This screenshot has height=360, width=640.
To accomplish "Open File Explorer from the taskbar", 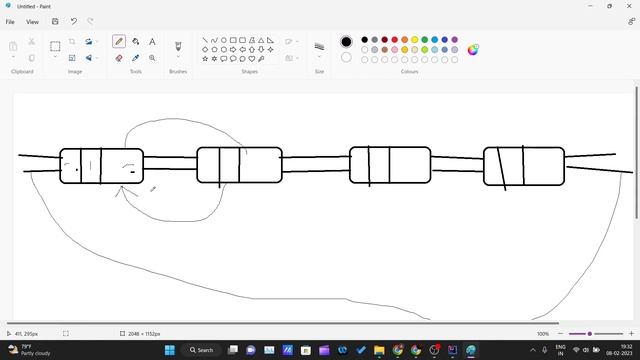I will [379, 350].
